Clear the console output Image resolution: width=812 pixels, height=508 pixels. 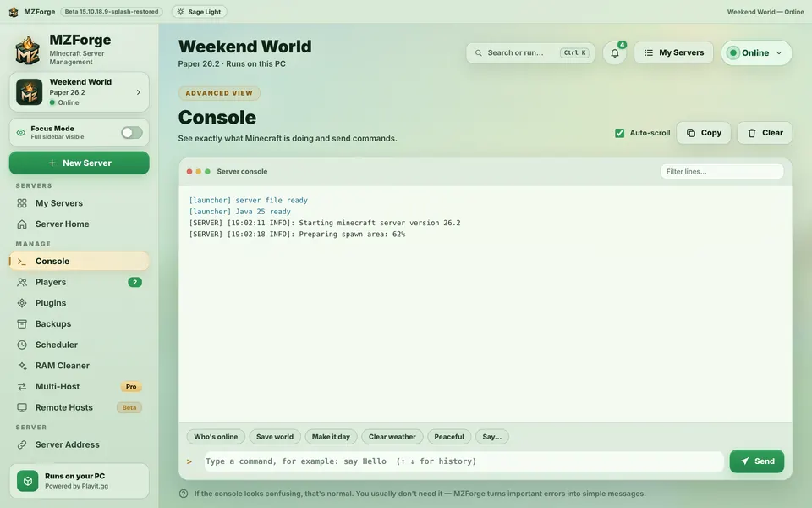click(765, 133)
